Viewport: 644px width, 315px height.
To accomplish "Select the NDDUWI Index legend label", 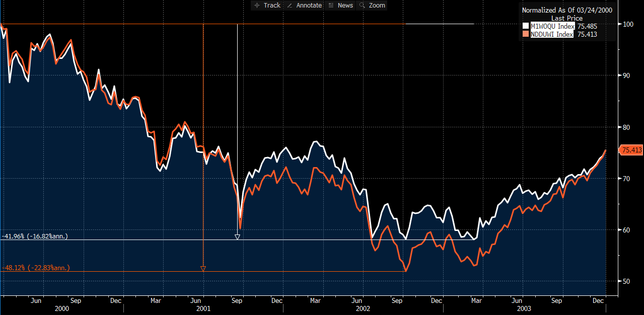I will (552, 34).
